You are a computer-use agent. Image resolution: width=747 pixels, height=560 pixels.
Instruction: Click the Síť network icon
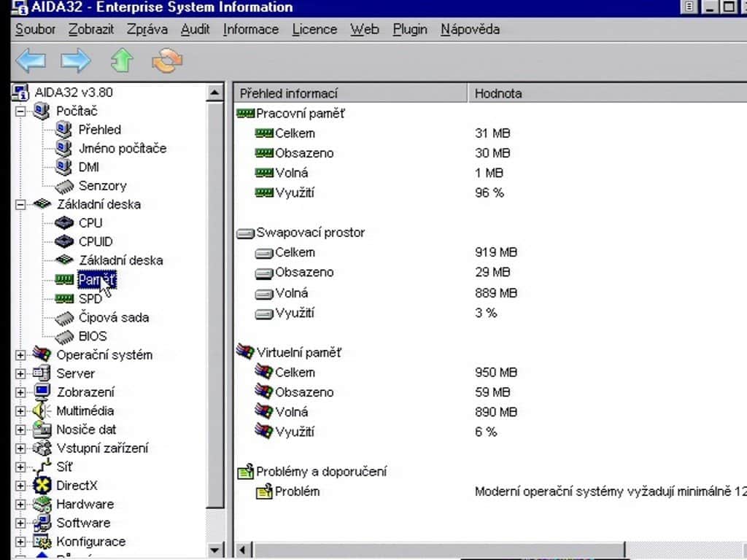[x=42, y=466]
